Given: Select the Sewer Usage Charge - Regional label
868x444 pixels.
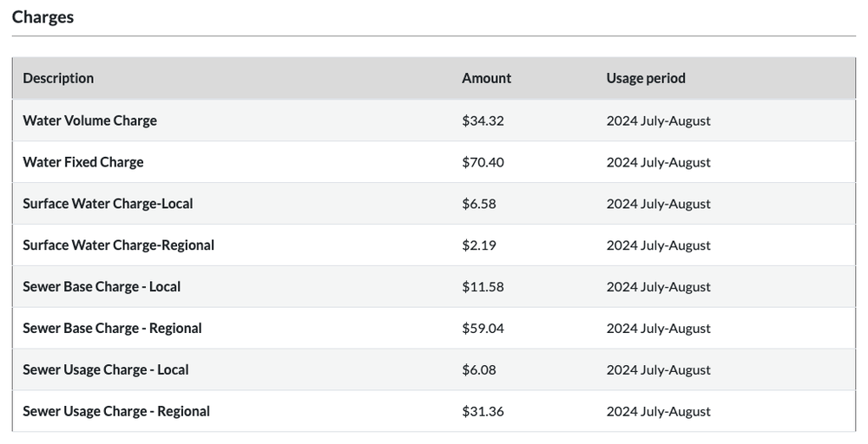Looking at the screenshot, I should 116,411.
